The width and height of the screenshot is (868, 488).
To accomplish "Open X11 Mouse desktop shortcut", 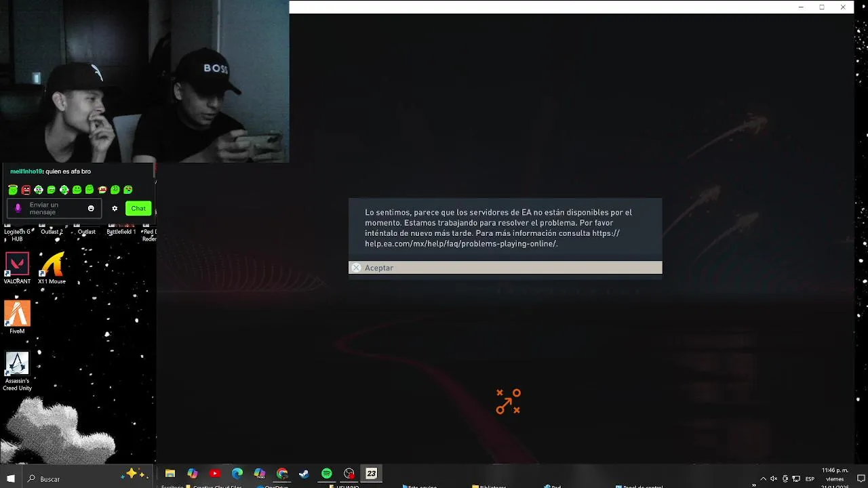I will (52, 268).
